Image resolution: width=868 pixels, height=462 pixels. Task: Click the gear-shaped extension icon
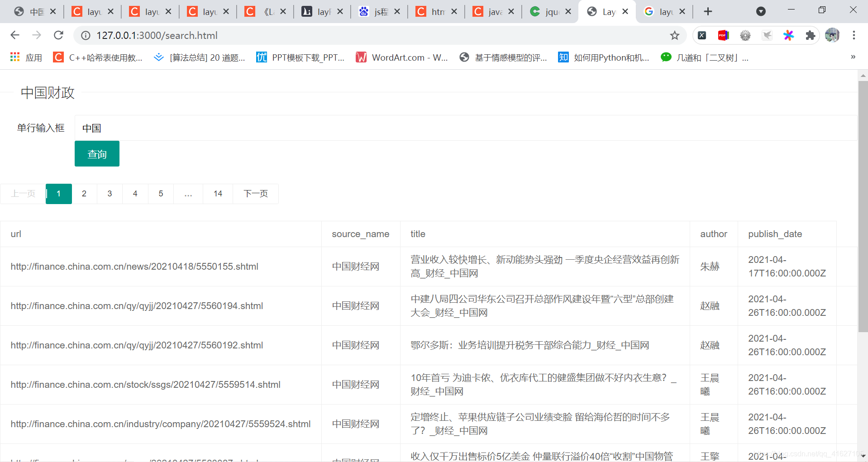pos(745,35)
